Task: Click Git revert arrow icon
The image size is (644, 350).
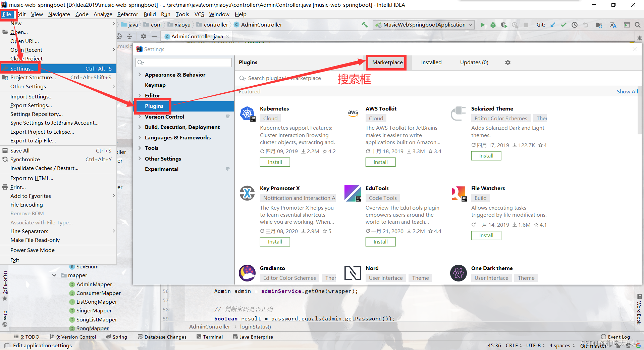Action: [586, 25]
